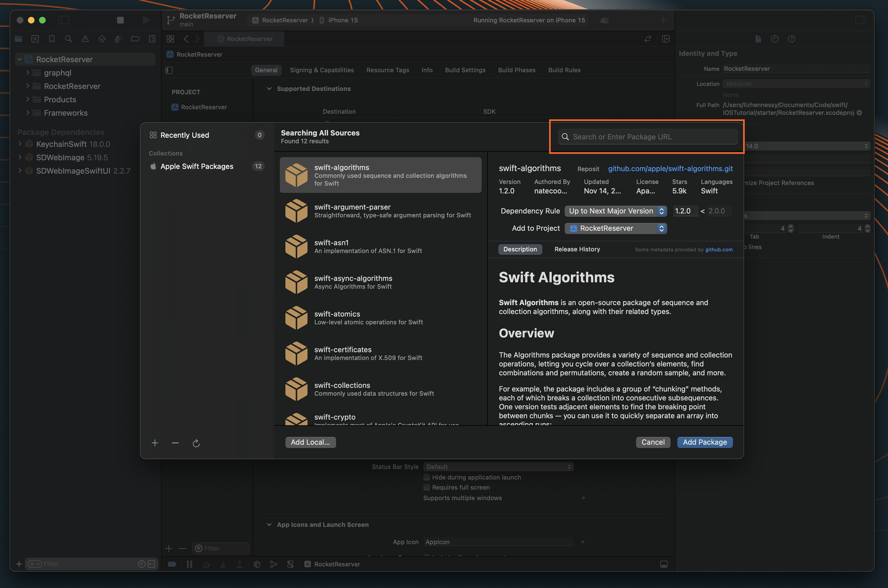Check the Requires full screen checkbox

point(426,487)
